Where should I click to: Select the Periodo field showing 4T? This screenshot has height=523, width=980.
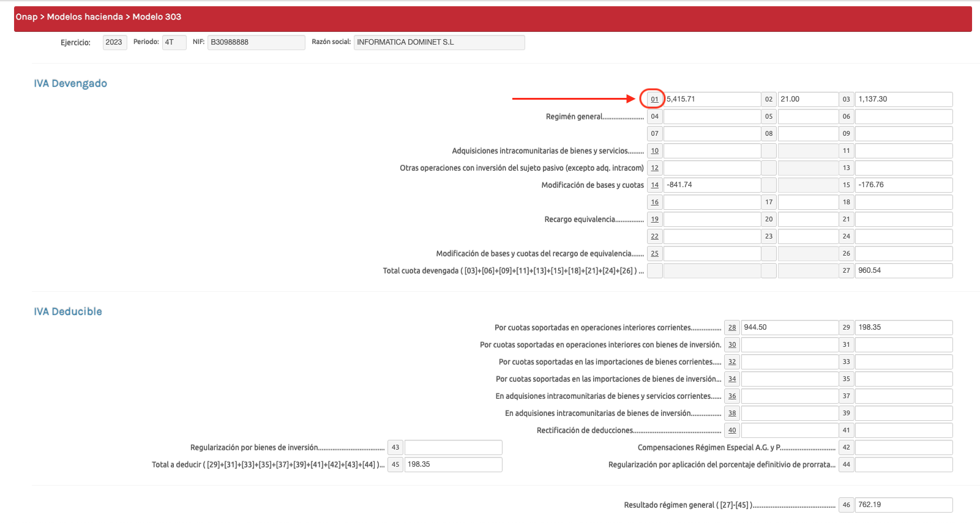174,42
